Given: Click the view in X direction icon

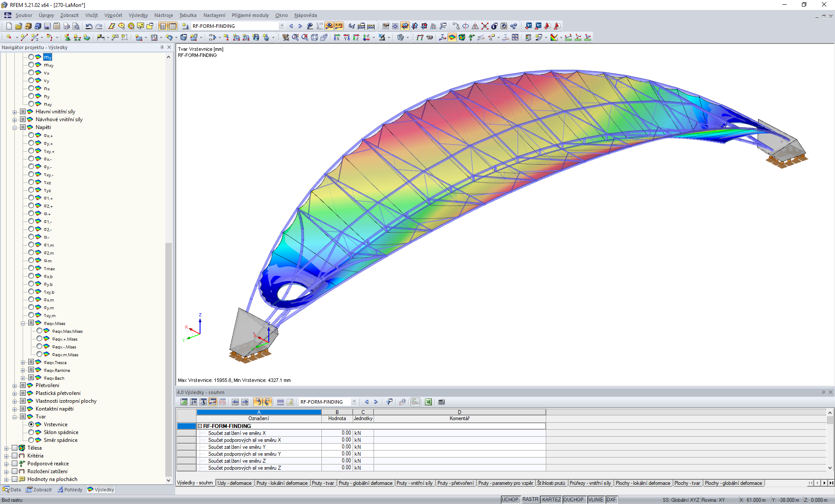Looking at the screenshot, I should (x=337, y=37).
